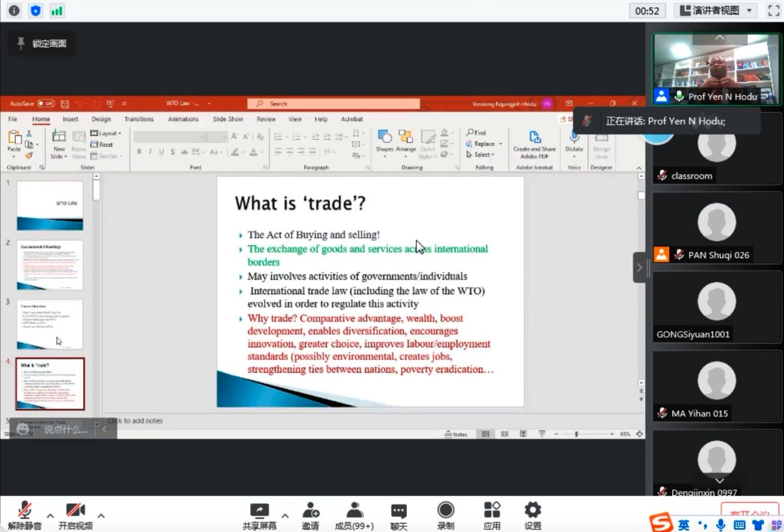Click the Format Painter brush icon

pos(29,155)
